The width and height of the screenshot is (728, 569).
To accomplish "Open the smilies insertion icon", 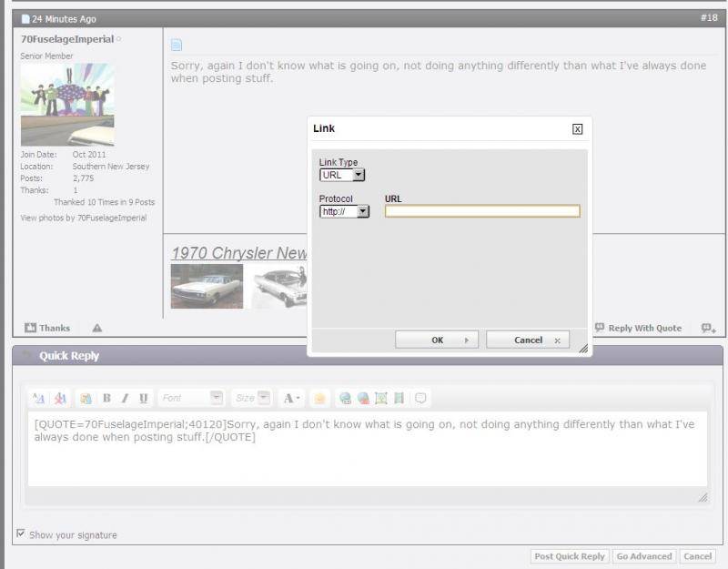I will pyautogui.click(x=321, y=397).
